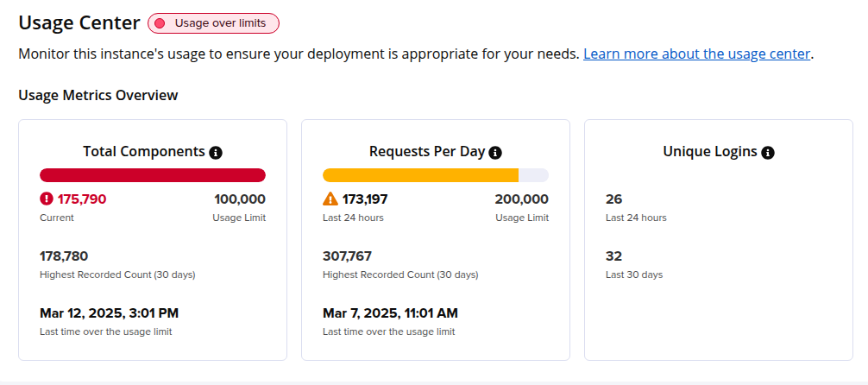Click the info icon beside Total Components

tap(216, 152)
